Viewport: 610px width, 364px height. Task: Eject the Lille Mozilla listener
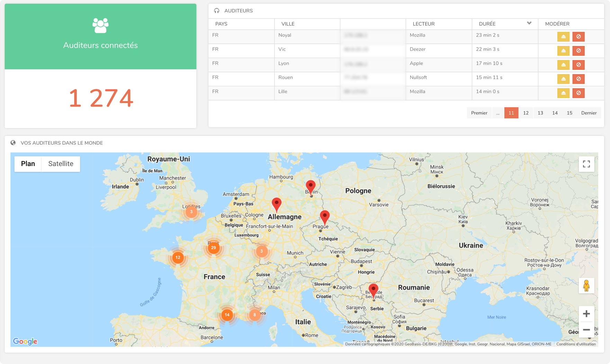(563, 93)
